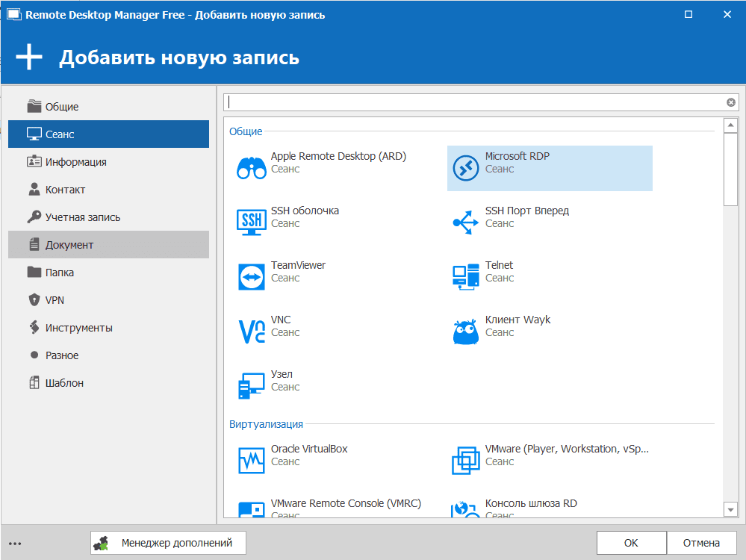This screenshot has height=560, width=746.
Task: Open the three-dots options menu
Action: (x=15, y=544)
